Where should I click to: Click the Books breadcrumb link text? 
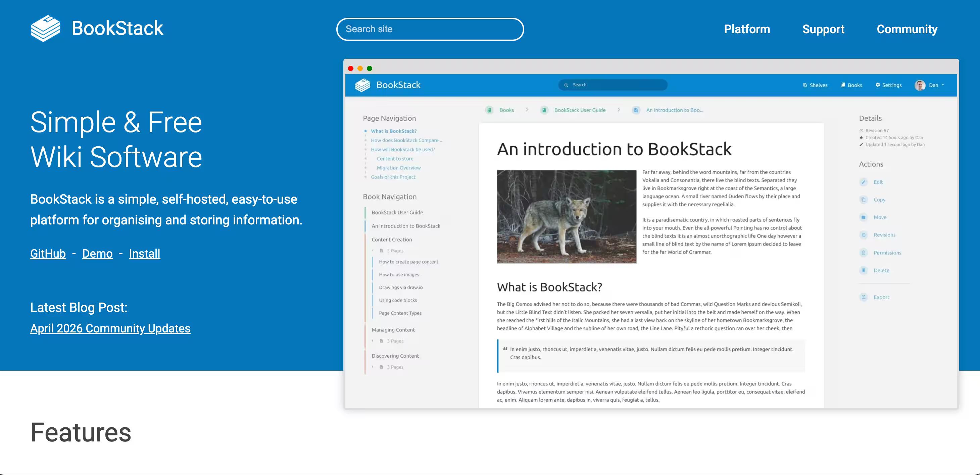pos(506,110)
